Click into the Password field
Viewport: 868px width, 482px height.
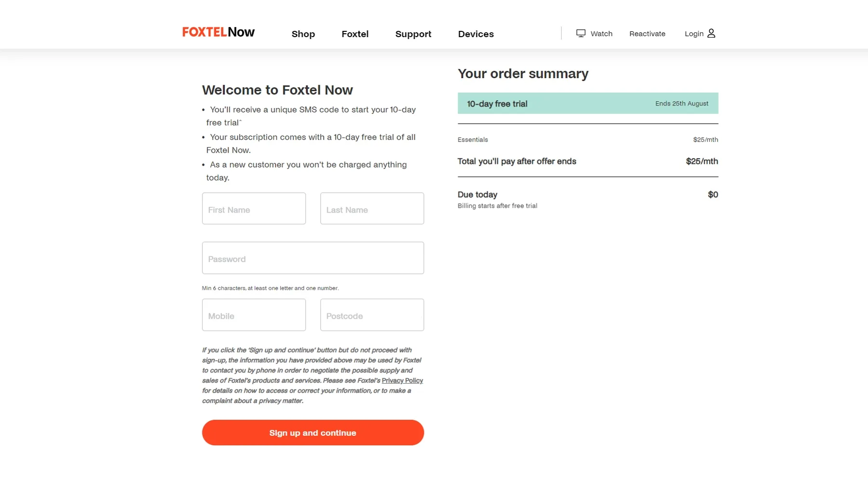(312, 258)
